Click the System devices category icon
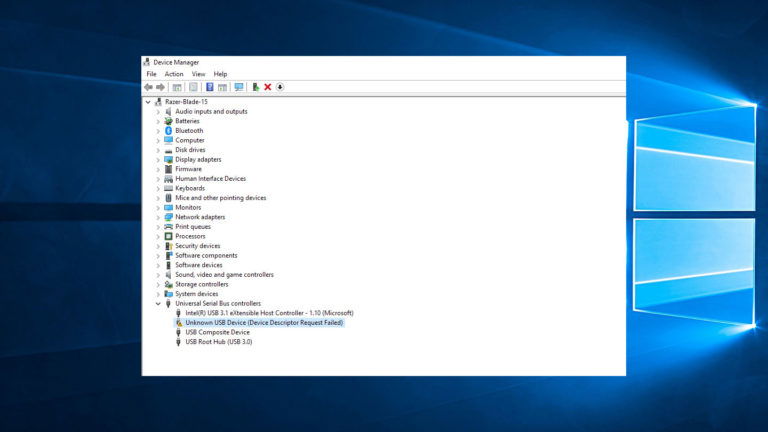Viewport: 768px width, 432px height. click(168, 294)
